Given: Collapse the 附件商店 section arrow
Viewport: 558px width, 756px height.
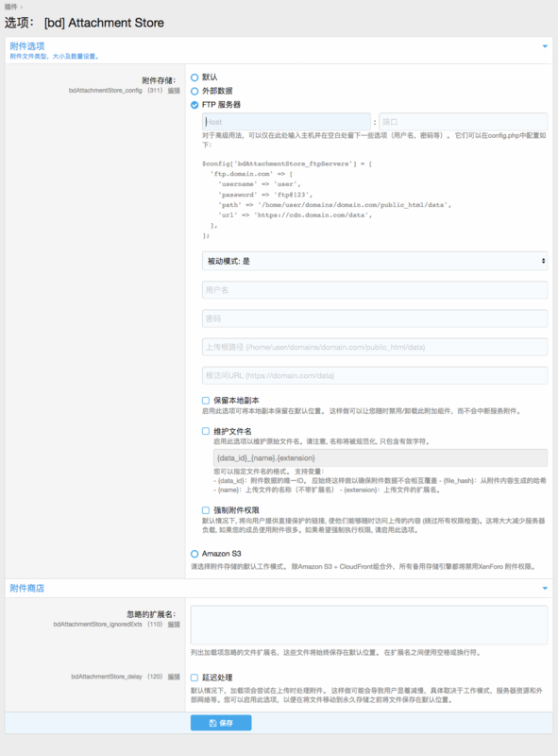Looking at the screenshot, I should (x=545, y=588).
